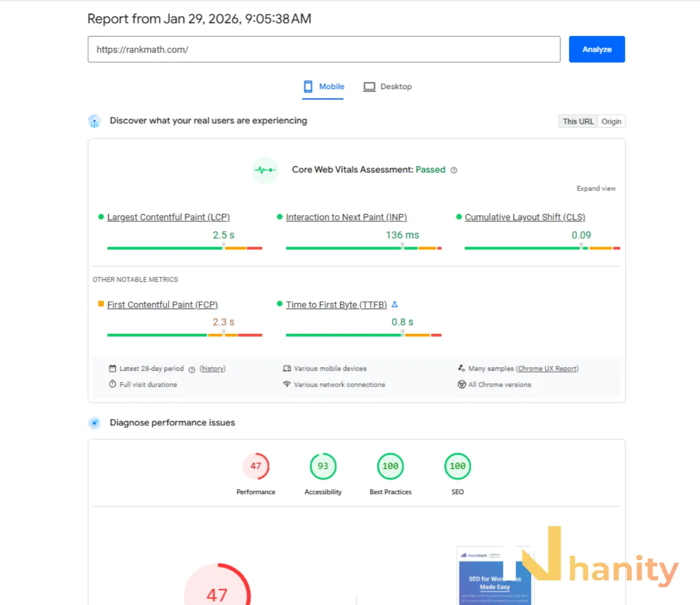This screenshot has width=700, height=605.
Task: Click Expand view
Action: pos(596,189)
